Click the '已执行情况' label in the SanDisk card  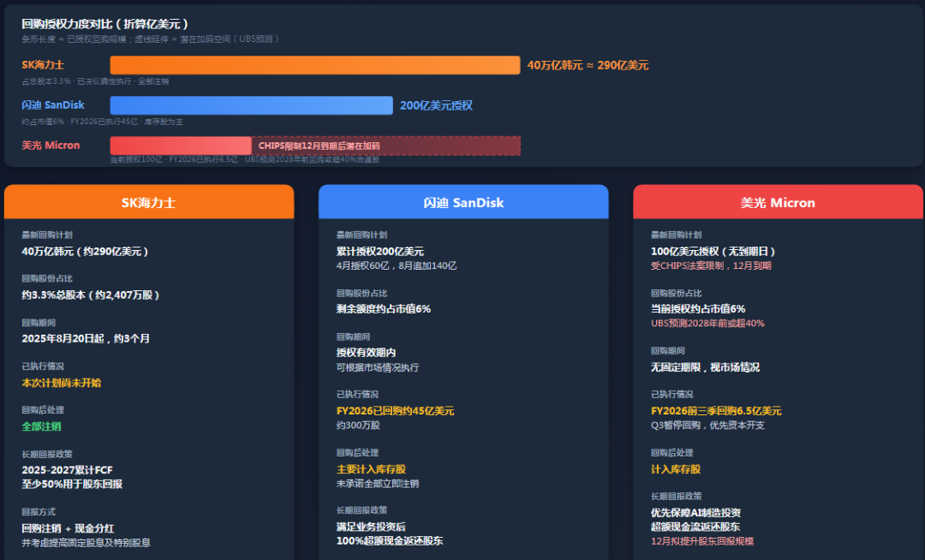point(357,394)
